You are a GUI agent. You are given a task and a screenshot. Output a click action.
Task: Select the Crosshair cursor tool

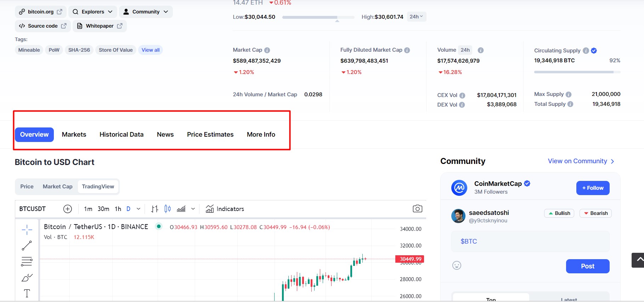tap(27, 230)
